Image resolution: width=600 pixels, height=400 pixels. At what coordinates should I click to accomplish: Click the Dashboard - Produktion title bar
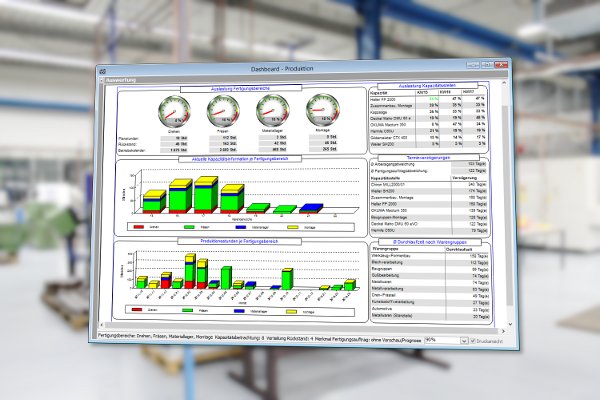coord(282,69)
